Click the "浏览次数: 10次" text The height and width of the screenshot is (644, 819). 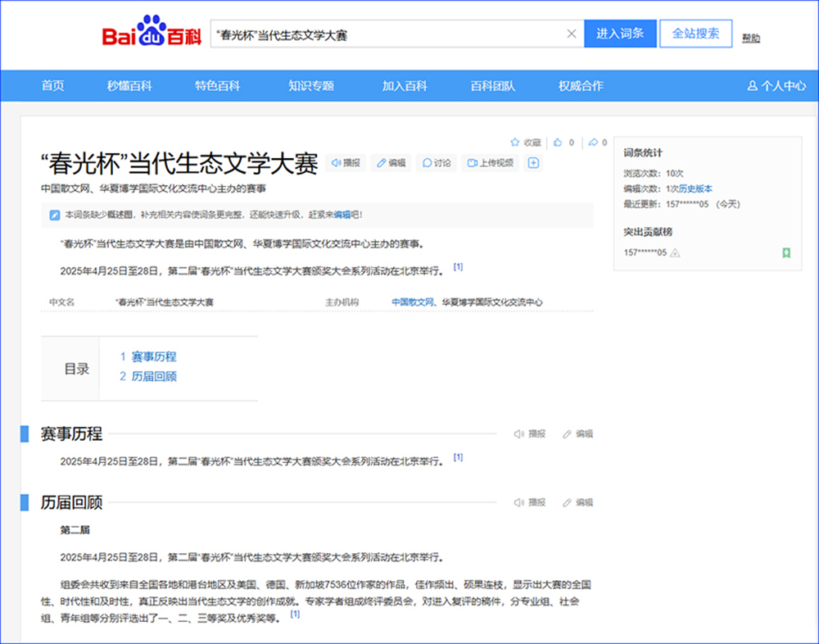(654, 174)
